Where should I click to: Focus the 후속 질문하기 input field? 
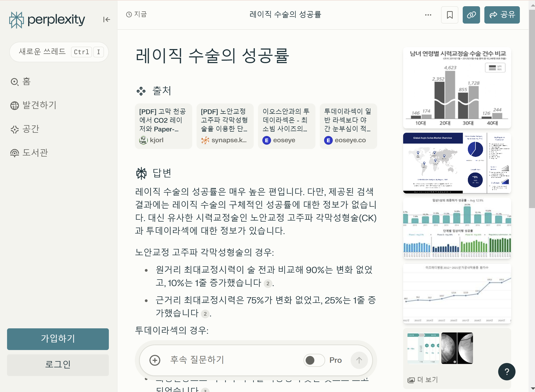[x=233, y=360]
